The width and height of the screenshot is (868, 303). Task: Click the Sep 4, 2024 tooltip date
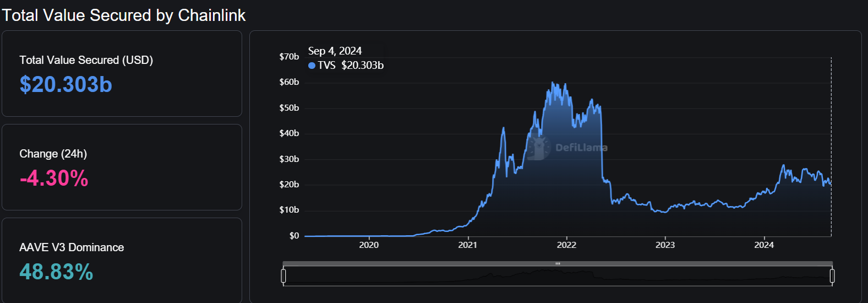(x=335, y=51)
